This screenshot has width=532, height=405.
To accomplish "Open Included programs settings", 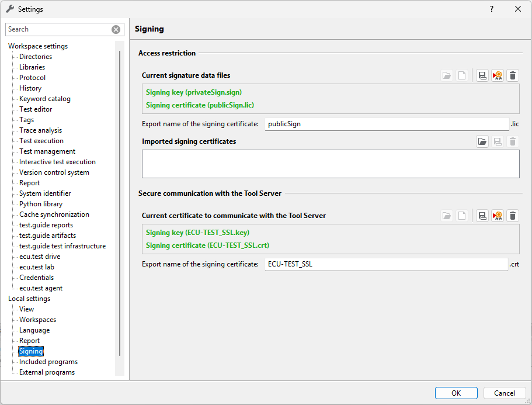I will [48, 362].
